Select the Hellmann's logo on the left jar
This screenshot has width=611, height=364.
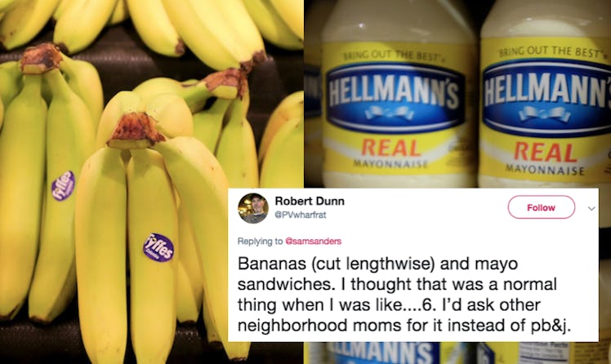point(394,95)
